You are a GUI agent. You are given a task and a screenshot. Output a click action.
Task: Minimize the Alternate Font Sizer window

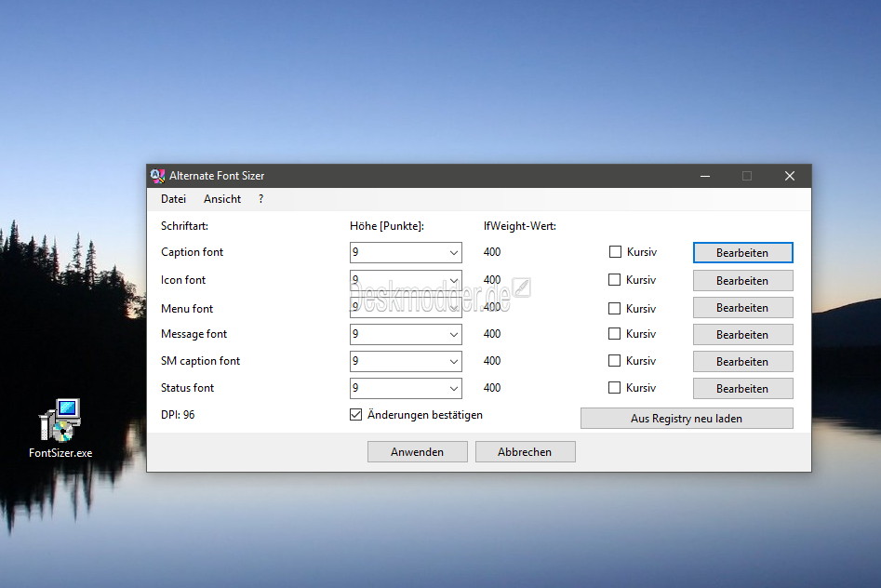coord(705,176)
